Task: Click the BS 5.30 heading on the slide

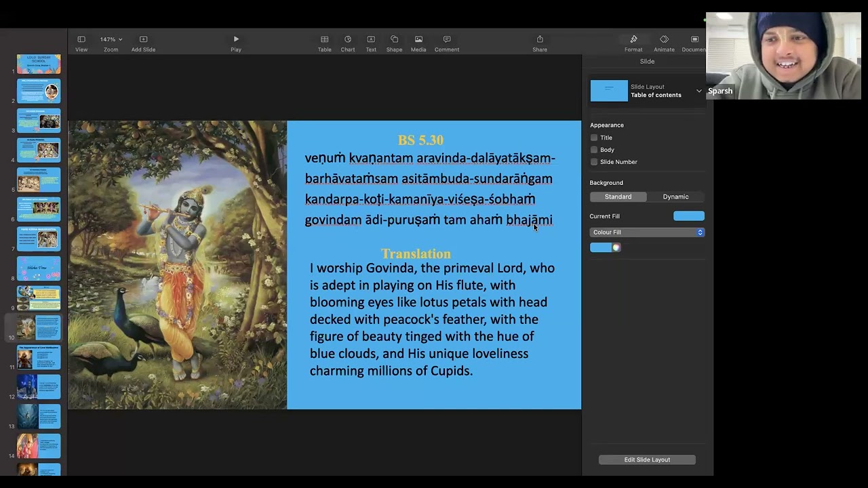Action: tap(420, 140)
